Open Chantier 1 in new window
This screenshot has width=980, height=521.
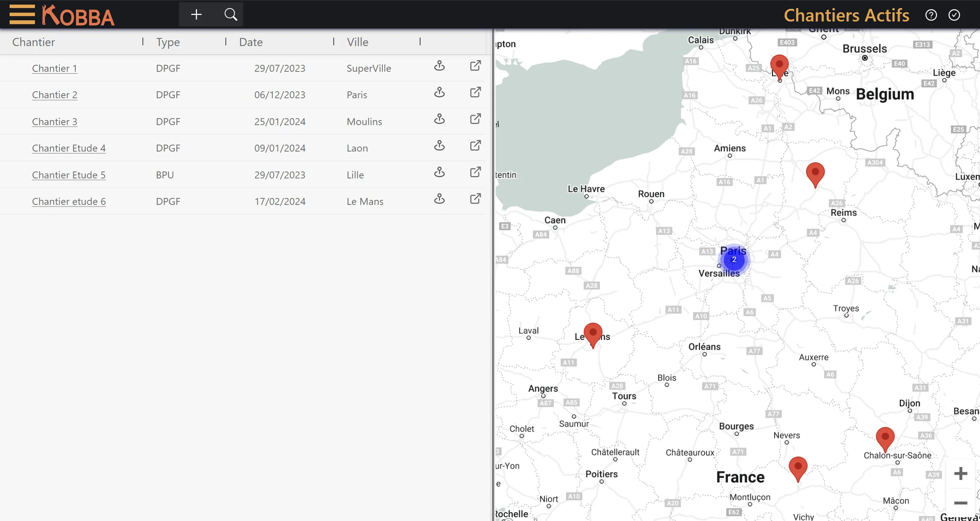click(475, 66)
